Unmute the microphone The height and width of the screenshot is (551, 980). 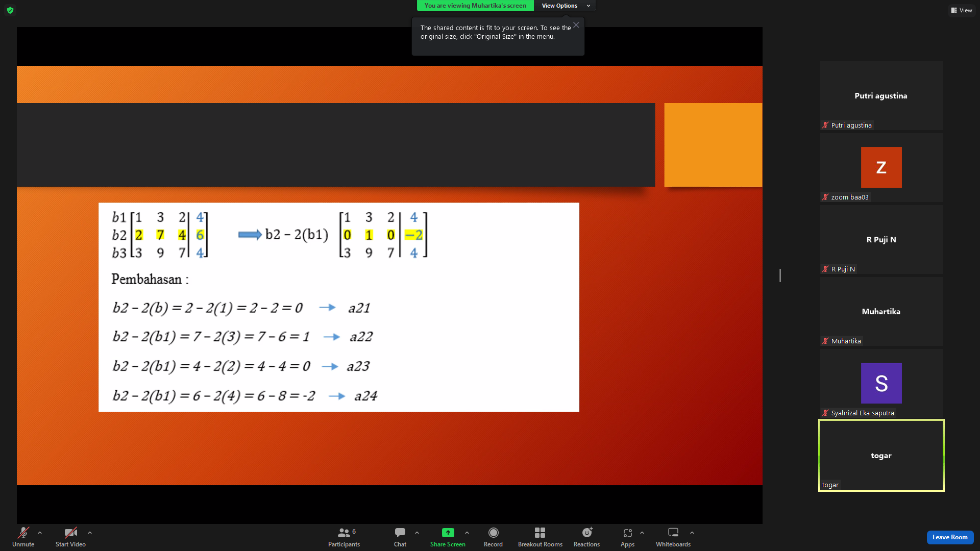pos(23,537)
